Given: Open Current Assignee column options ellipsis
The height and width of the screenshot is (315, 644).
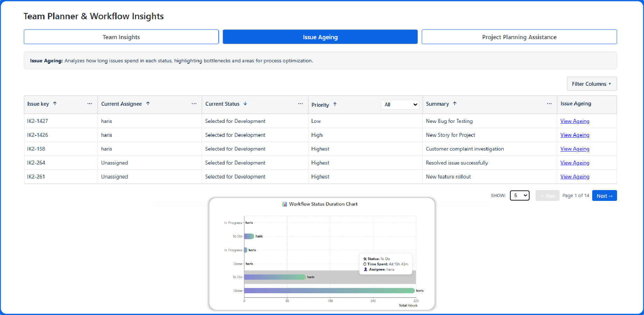Looking at the screenshot, I should (194, 104).
